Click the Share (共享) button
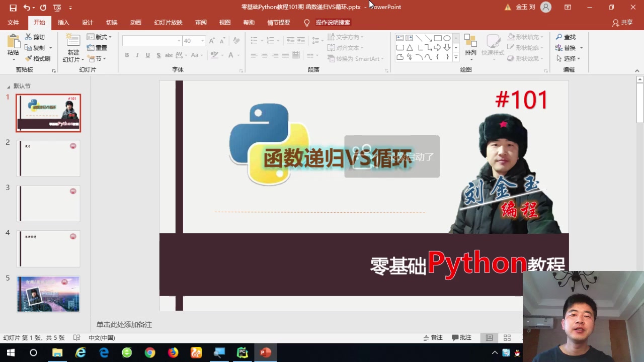This screenshot has height=362, width=644. (622, 23)
